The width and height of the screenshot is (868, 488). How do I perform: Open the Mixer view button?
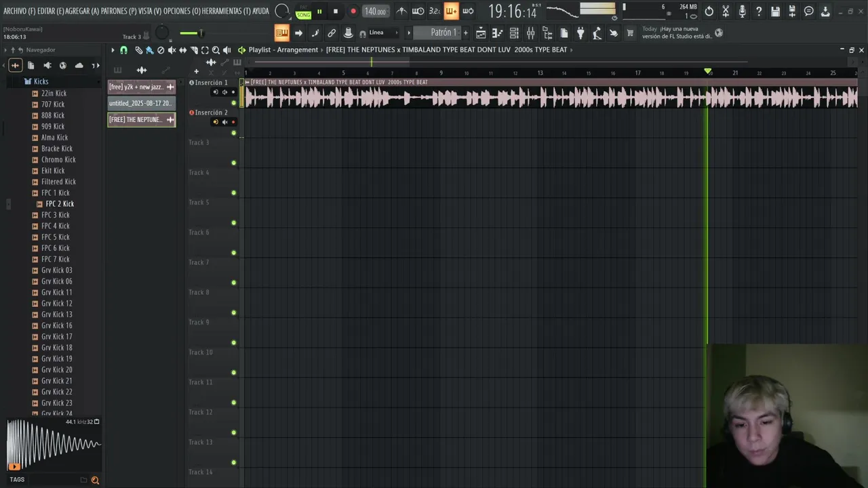click(530, 33)
